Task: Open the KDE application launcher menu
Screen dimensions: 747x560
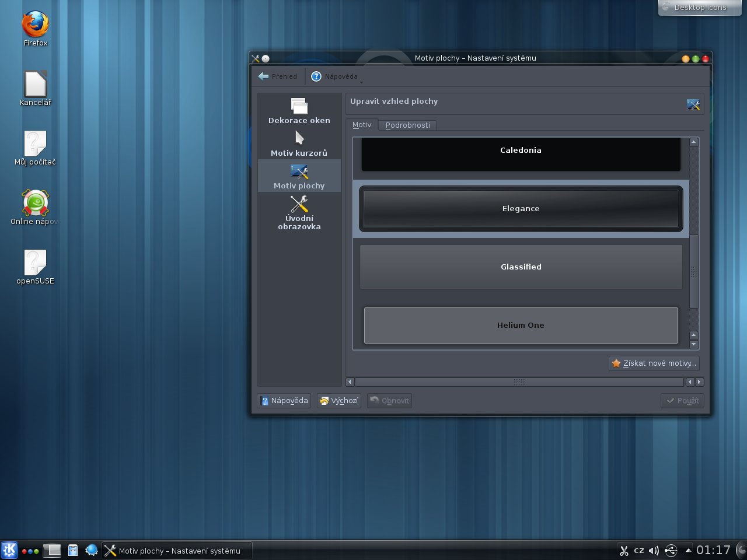Action: point(9,550)
